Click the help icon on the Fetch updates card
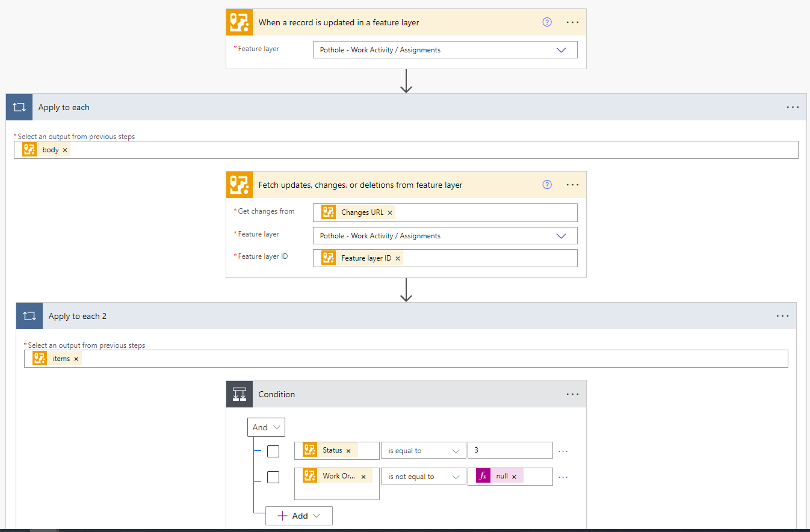This screenshot has height=532, width=810. click(x=547, y=185)
